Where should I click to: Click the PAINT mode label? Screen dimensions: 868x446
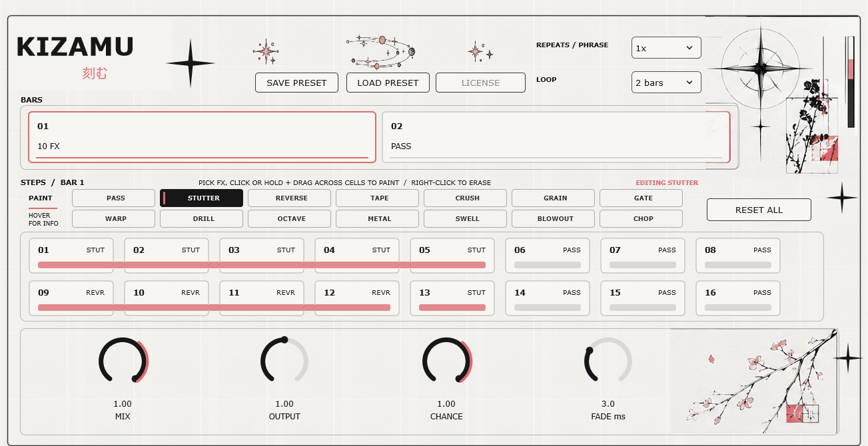pos(41,198)
